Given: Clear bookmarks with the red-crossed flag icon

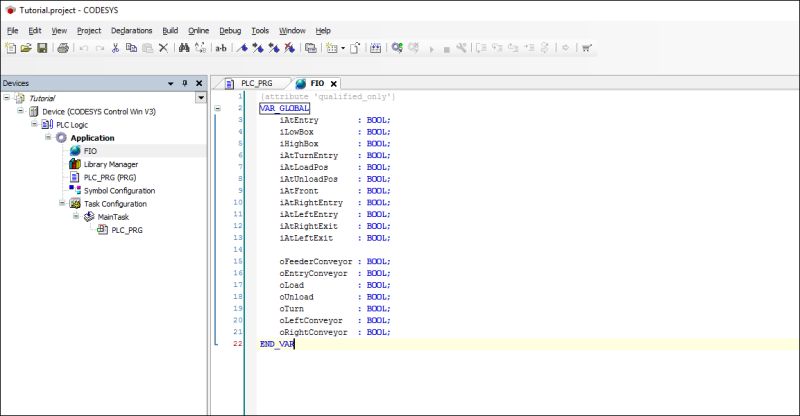Looking at the screenshot, I should point(290,48).
